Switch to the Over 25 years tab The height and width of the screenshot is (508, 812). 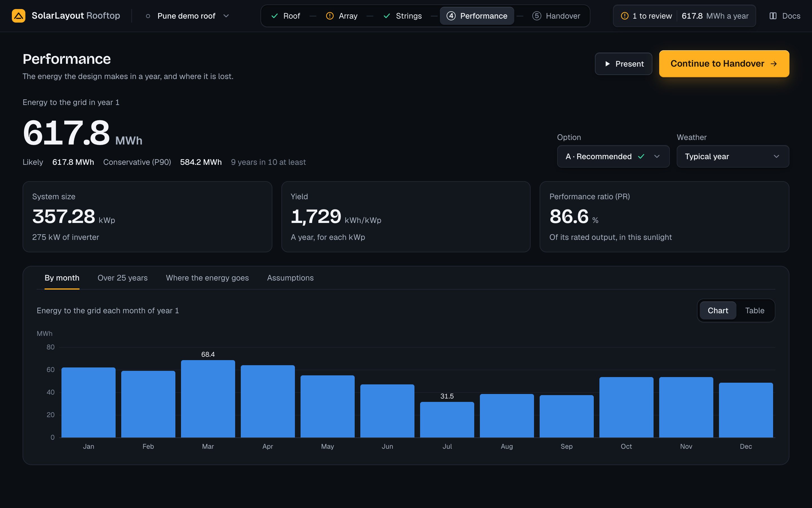(x=122, y=278)
